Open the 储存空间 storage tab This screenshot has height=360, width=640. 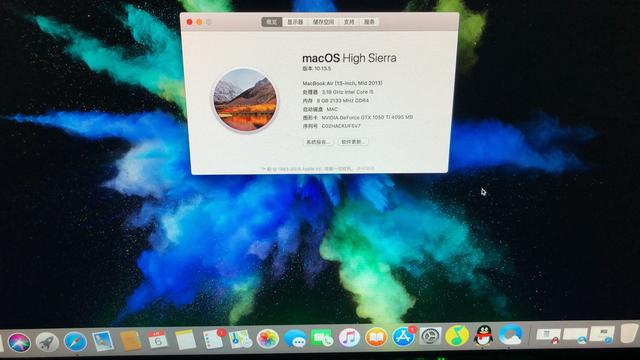[x=323, y=22]
